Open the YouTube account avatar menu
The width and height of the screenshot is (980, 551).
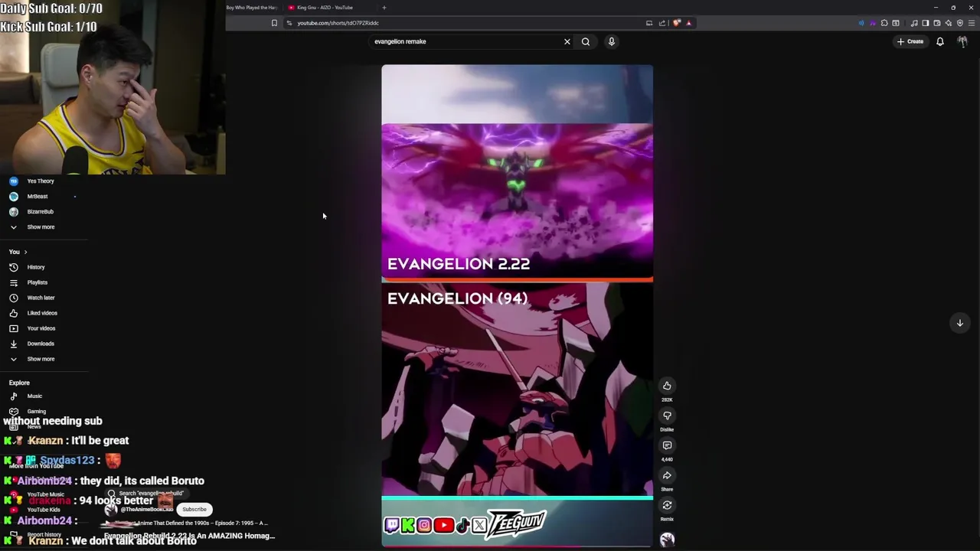click(x=962, y=41)
